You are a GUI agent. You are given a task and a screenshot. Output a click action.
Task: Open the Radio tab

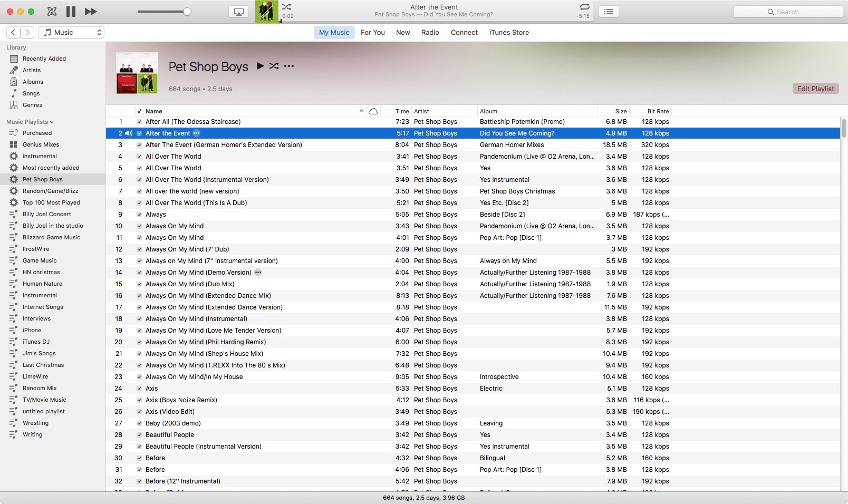click(x=430, y=33)
